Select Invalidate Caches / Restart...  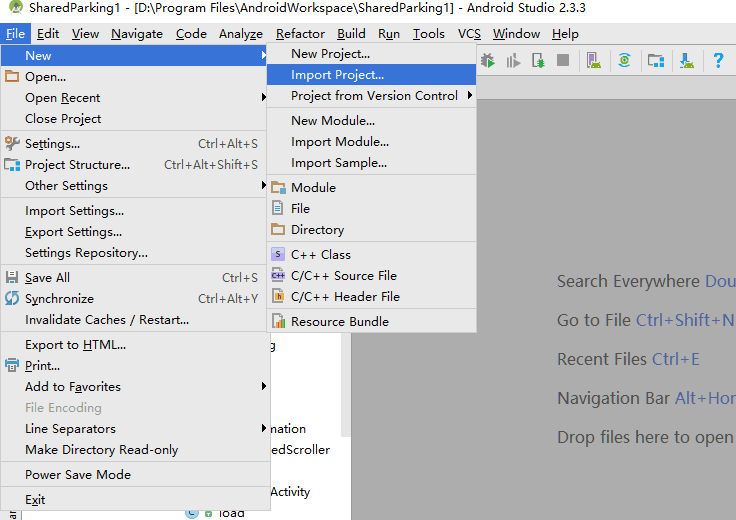click(134, 320)
